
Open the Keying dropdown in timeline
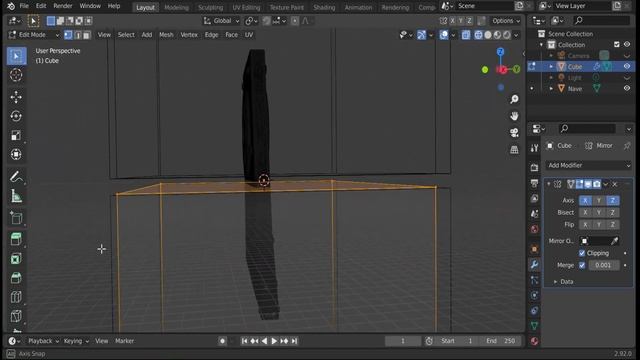[x=76, y=341]
